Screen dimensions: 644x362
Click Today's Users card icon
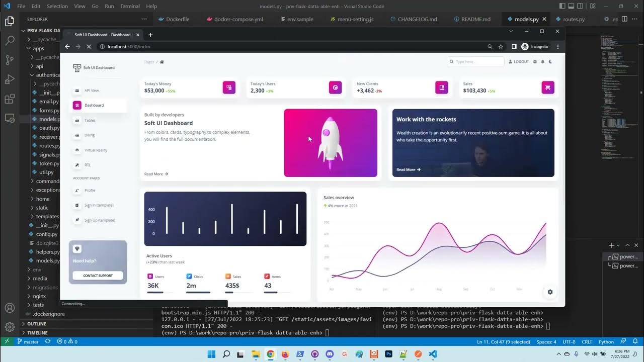[335, 87]
